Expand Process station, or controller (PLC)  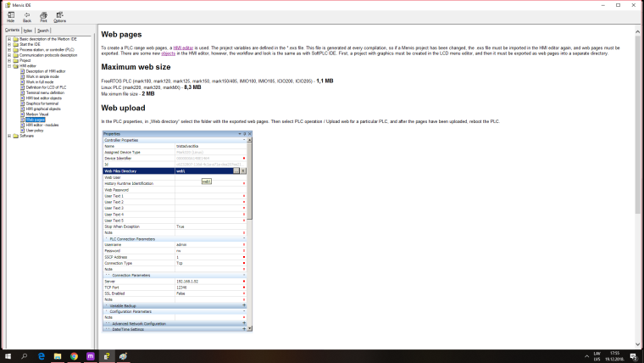pos(9,50)
